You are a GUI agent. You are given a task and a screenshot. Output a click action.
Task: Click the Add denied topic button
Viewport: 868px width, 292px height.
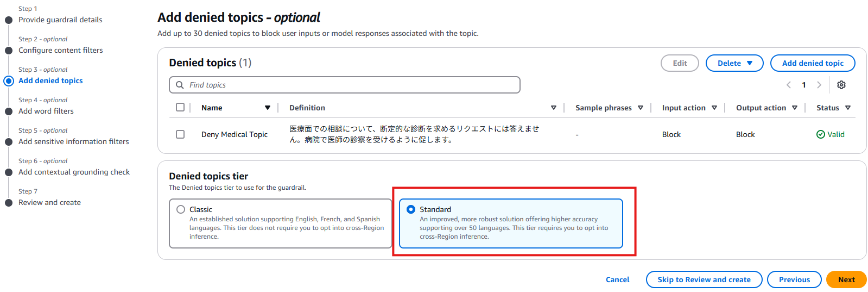coord(813,63)
